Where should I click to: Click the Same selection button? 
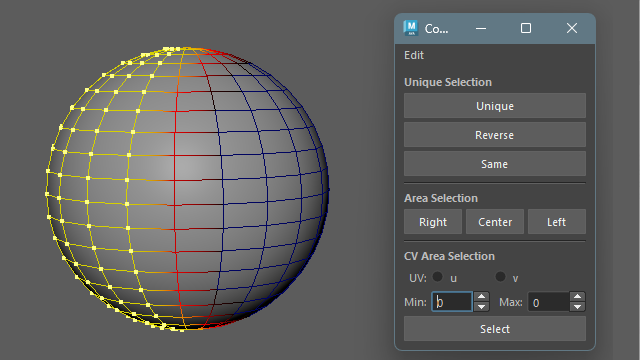click(495, 164)
